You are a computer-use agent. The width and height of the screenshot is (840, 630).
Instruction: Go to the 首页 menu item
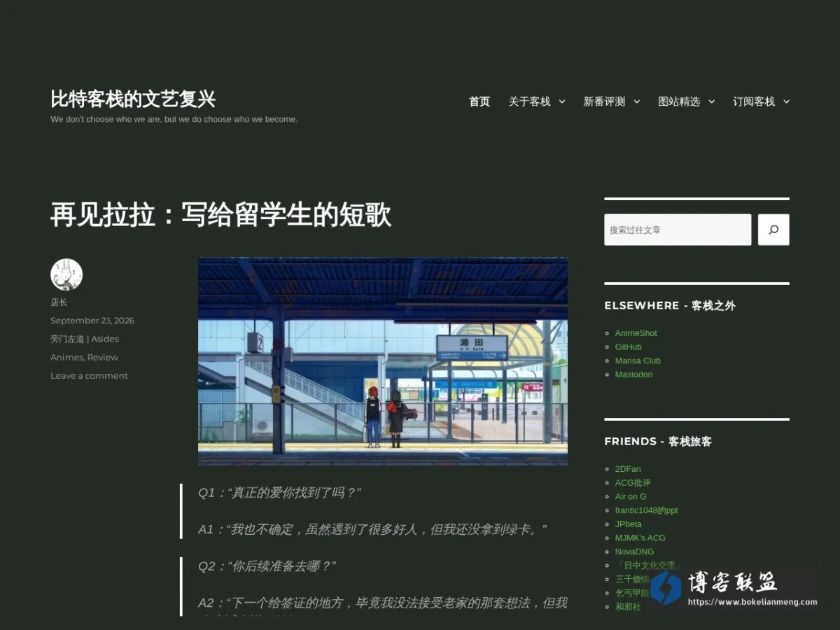[x=479, y=101]
